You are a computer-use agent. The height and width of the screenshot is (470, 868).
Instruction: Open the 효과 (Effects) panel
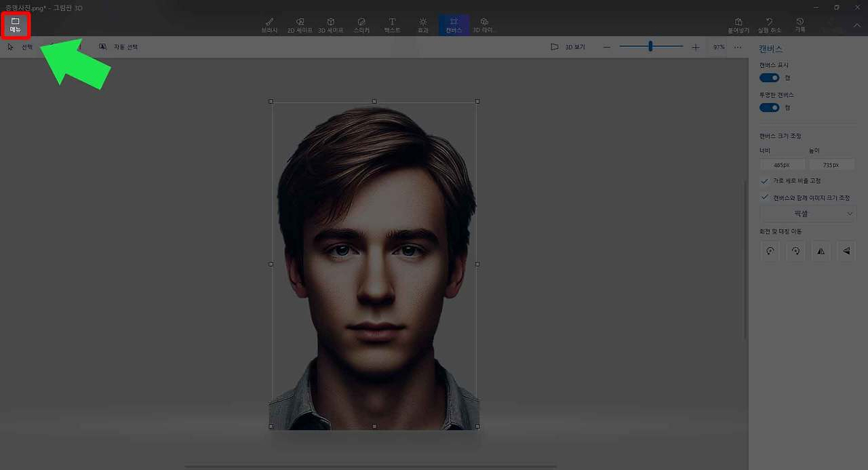point(422,25)
